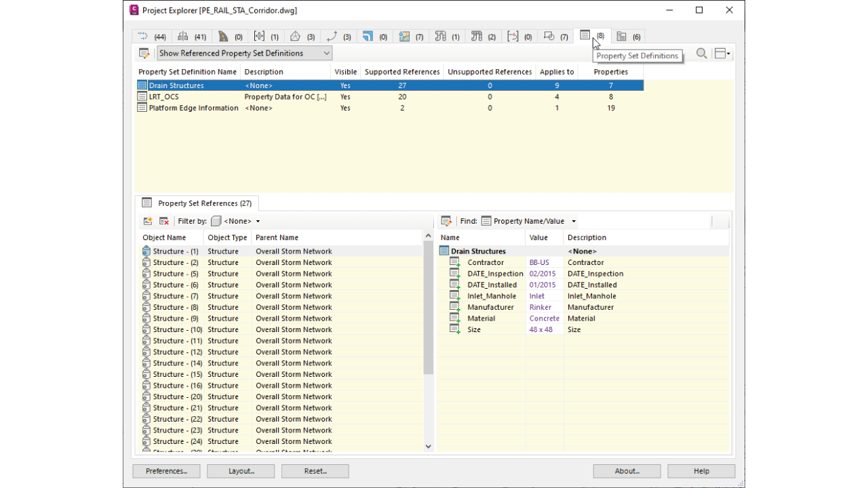Click the add property set reference icon
Viewport: 868px width, 488px height.
pos(148,221)
